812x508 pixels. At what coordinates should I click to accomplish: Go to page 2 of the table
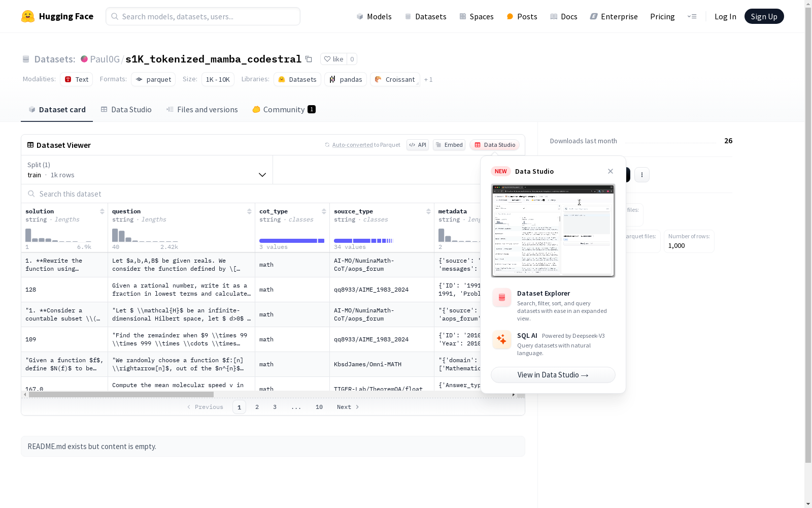coord(257,407)
